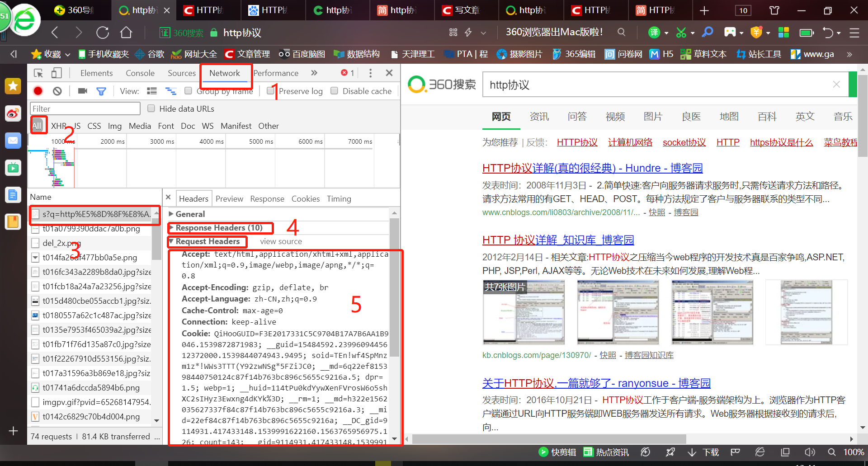This screenshot has width=868, height=466.
Task: Show the network overview waterfall icon
Action: (x=171, y=91)
